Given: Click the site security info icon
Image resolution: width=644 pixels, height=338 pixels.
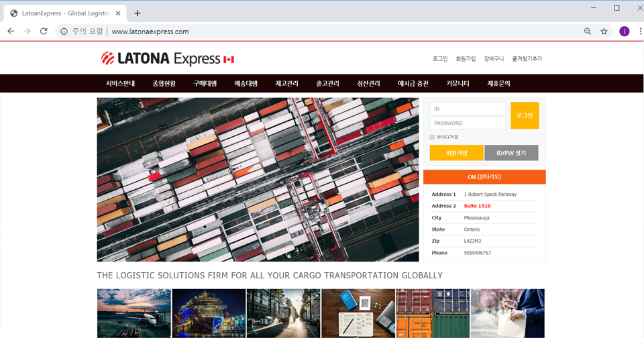Looking at the screenshot, I should click(x=64, y=32).
